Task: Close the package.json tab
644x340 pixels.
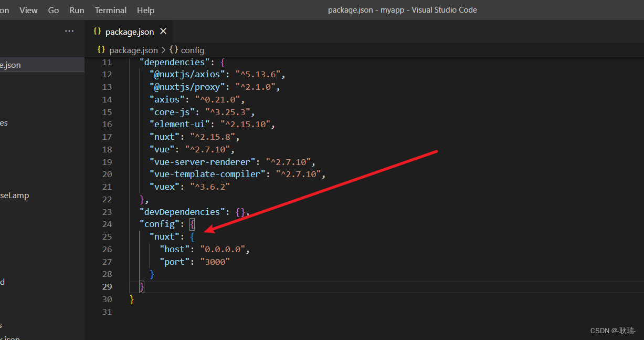Action: click(163, 32)
